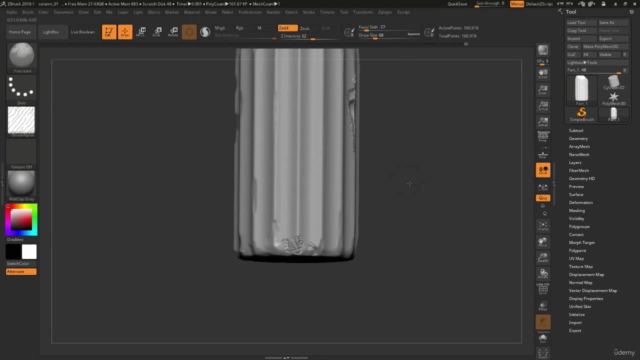This screenshot has height=360, width=640.
Task: Select the Rotate transform tool
Action: click(173, 32)
